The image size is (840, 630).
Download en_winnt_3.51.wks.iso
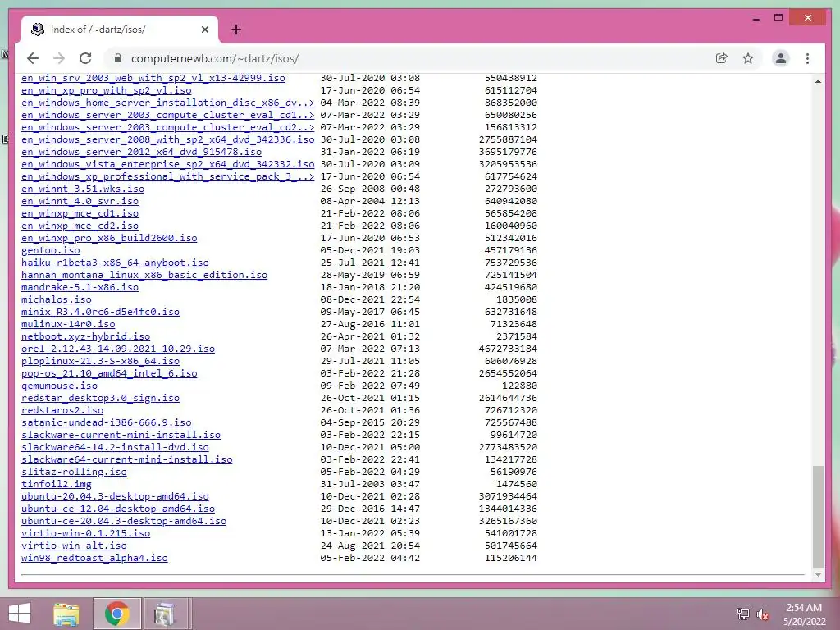[x=83, y=189]
